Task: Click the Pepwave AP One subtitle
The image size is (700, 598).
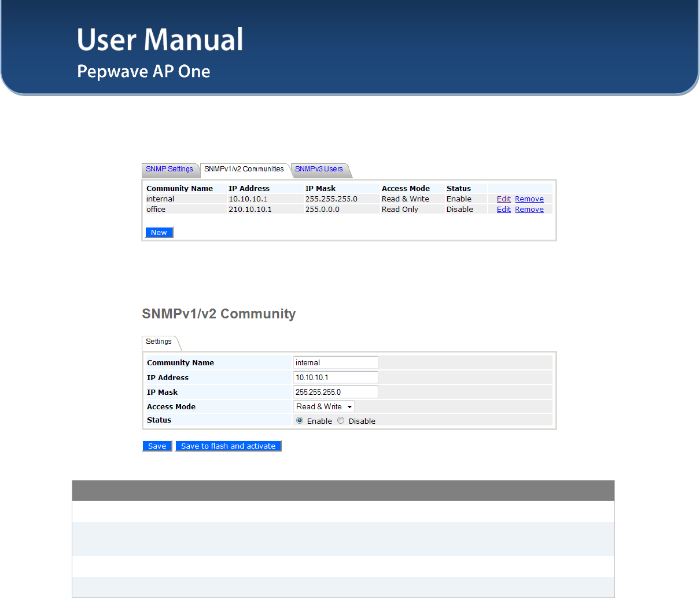Action: (x=143, y=71)
